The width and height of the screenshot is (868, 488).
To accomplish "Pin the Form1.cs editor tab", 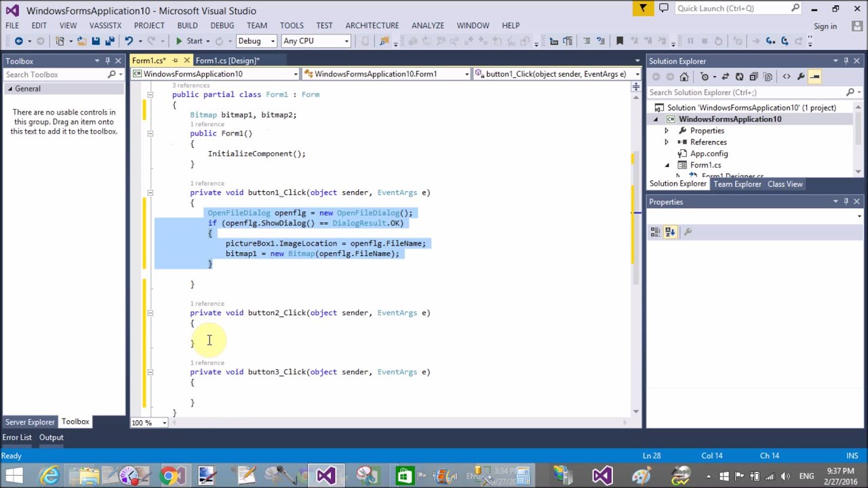I will [175, 61].
